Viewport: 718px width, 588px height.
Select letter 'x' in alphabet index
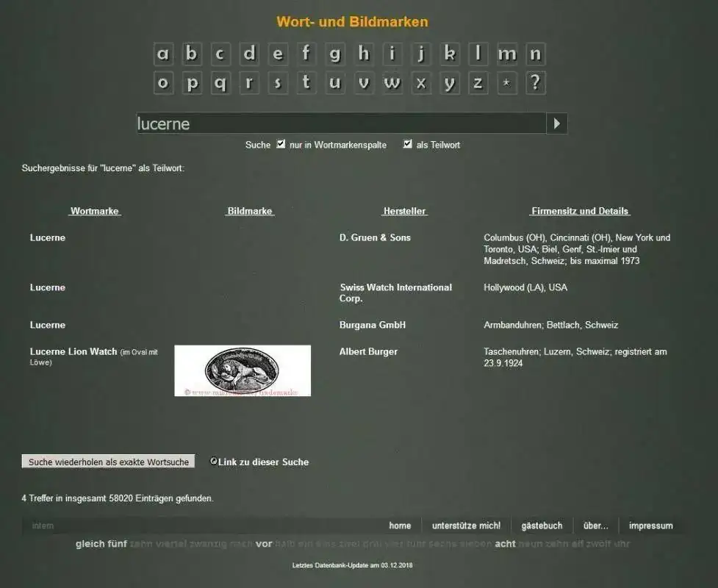click(421, 83)
